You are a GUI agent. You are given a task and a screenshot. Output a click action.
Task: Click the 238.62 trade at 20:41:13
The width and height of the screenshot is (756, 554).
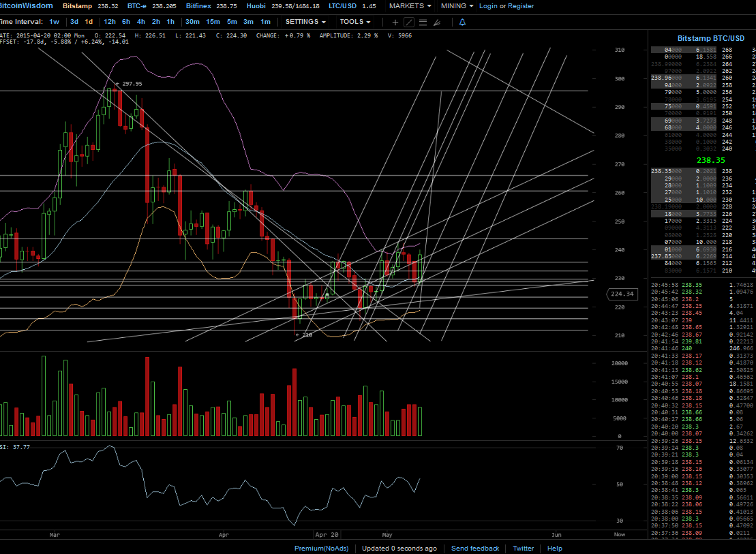[x=691, y=370]
